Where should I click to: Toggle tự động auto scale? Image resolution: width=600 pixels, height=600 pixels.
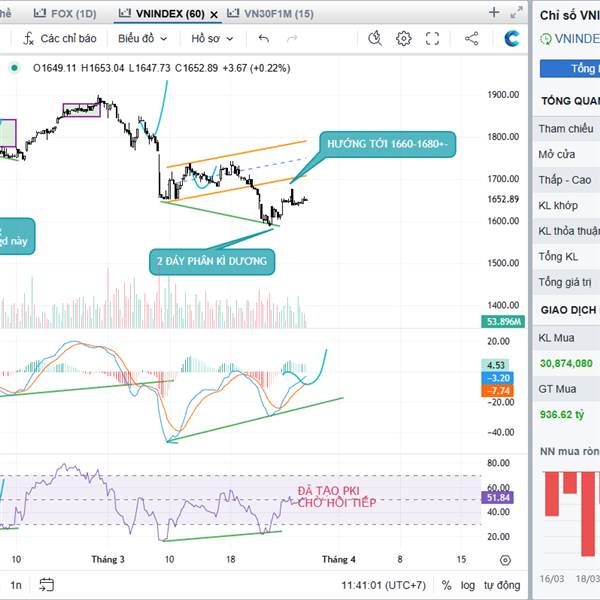[502, 585]
